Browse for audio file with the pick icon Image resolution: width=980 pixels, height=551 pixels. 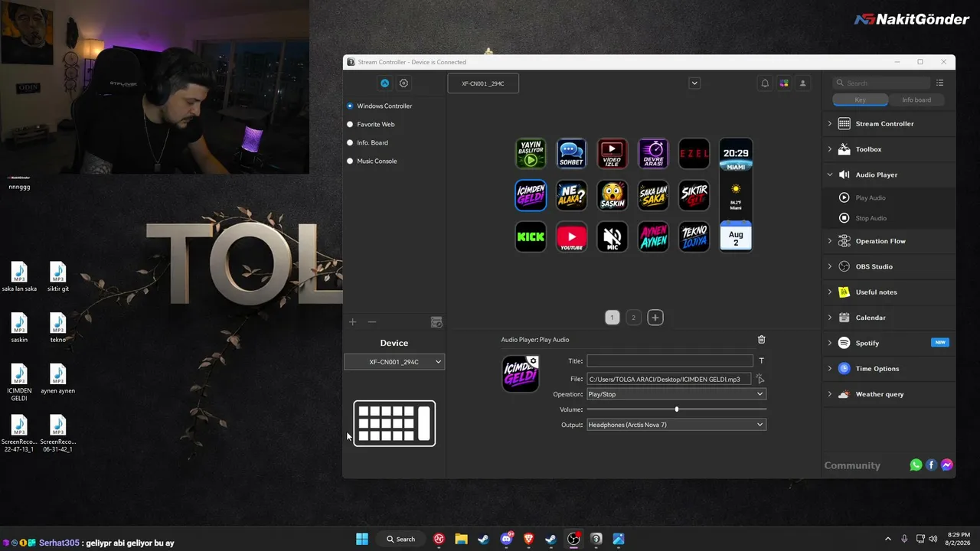pos(760,379)
